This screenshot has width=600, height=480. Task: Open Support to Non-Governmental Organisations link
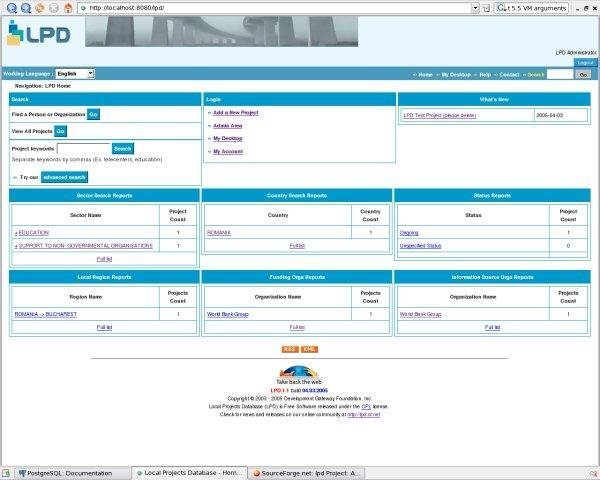pyautogui.click(x=86, y=246)
